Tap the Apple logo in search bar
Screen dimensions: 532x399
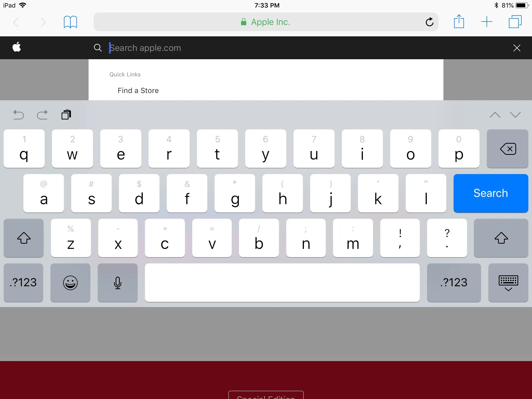tap(17, 47)
